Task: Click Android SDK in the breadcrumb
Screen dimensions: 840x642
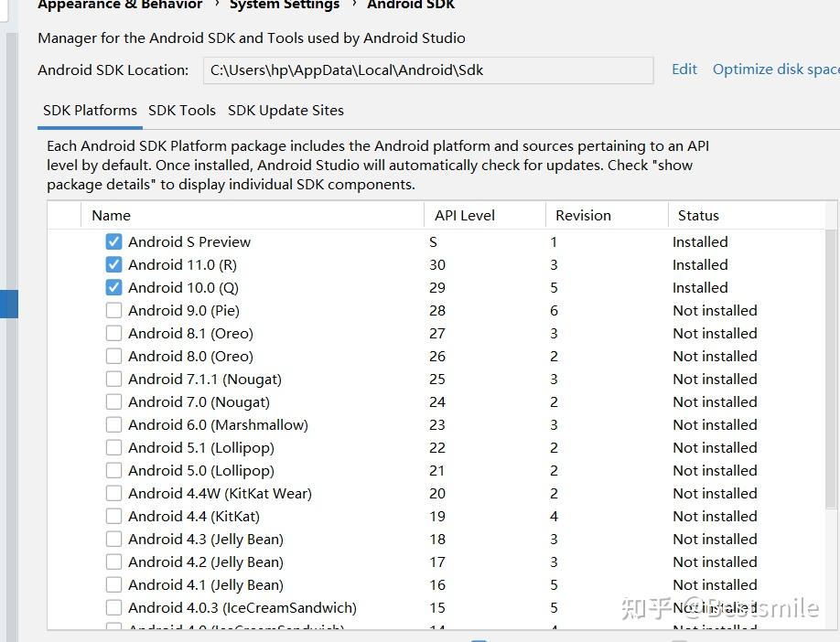Action: (x=411, y=5)
